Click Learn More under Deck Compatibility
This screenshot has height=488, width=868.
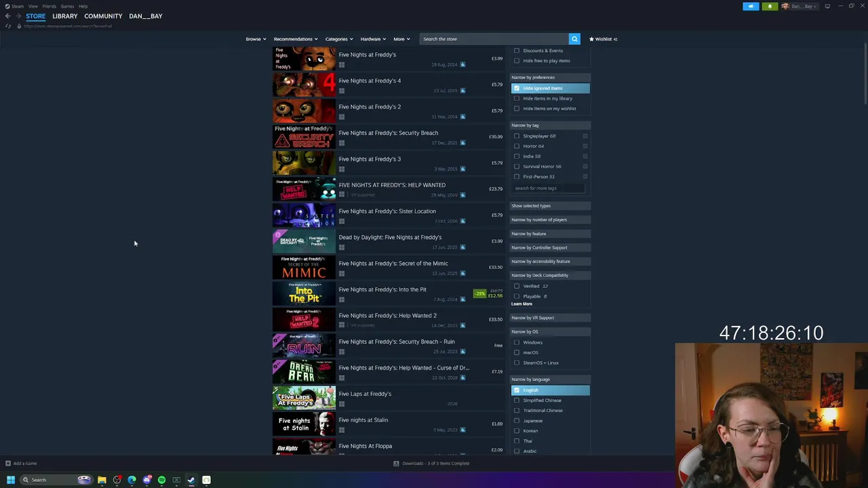point(521,304)
